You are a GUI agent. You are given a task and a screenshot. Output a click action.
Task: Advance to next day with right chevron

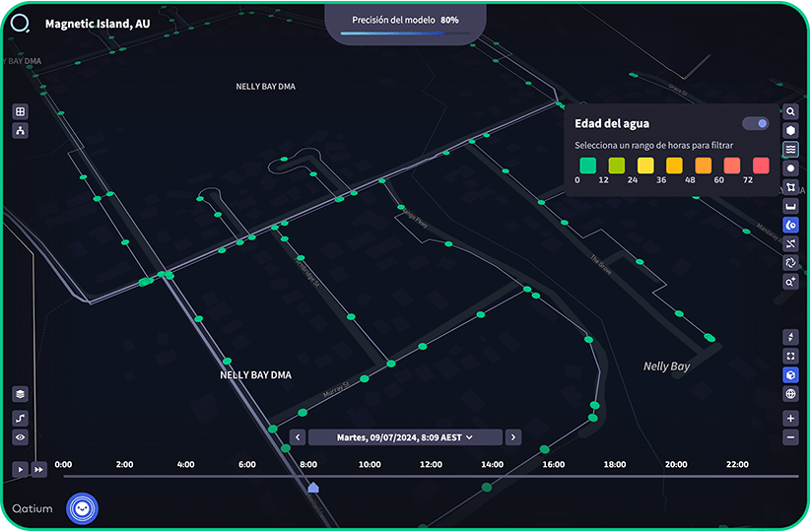coord(513,437)
